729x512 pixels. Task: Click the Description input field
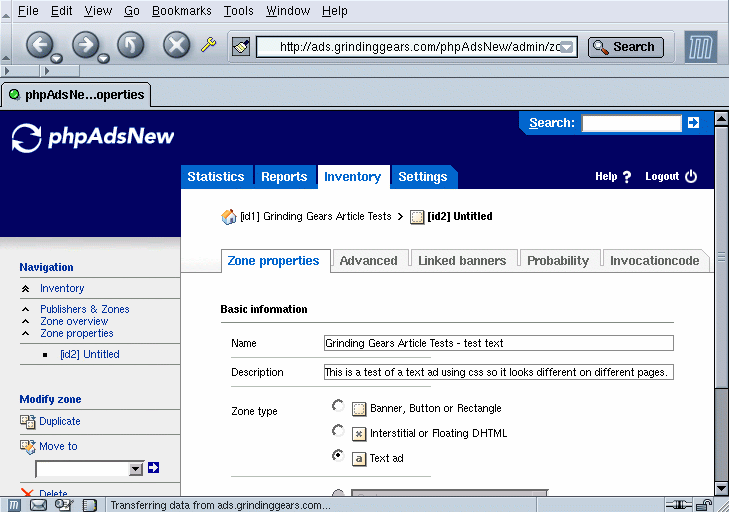pos(498,372)
